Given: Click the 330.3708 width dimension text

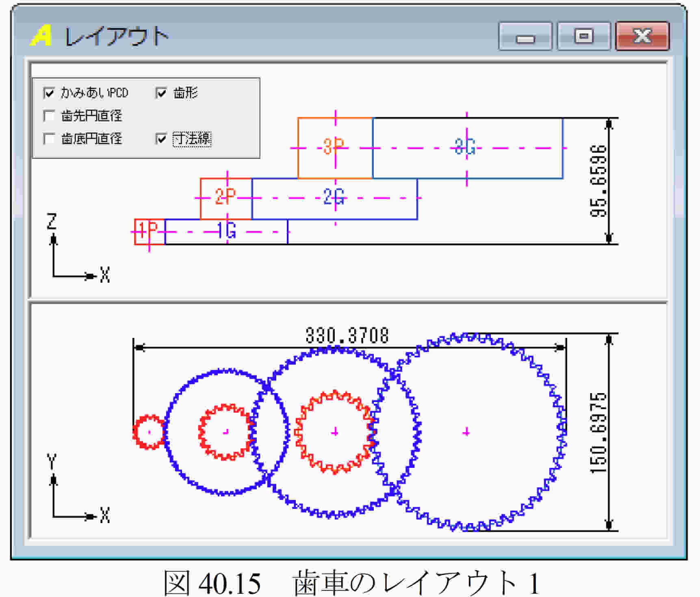Looking at the screenshot, I should 347,336.
